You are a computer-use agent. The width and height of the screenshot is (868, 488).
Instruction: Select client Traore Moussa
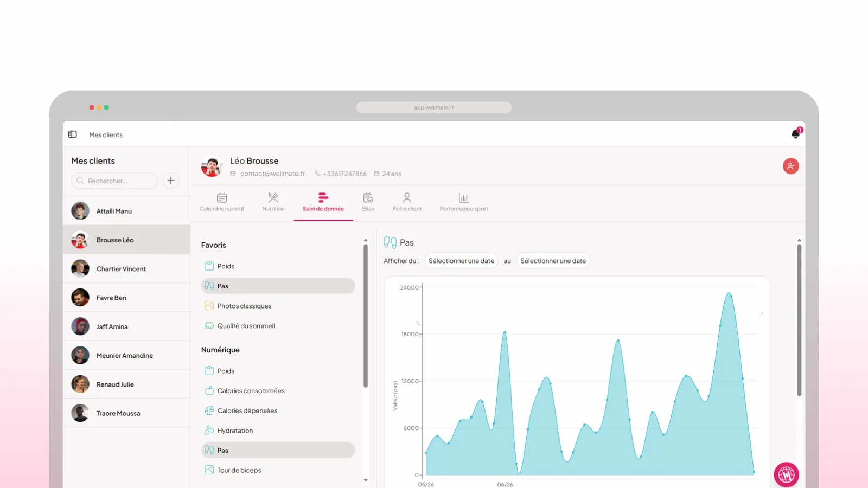[126, 413]
